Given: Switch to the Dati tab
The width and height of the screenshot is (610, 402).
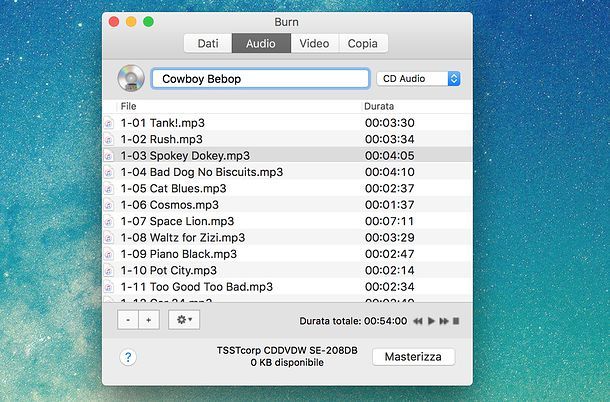Looking at the screenshot, I should [x=208, y=43].
